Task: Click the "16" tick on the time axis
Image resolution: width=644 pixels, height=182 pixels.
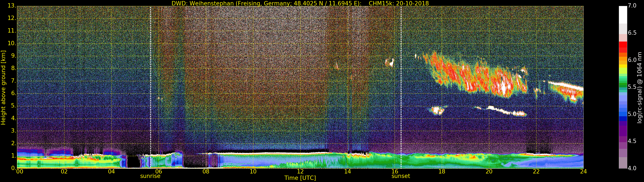Action: pos(395,172)
